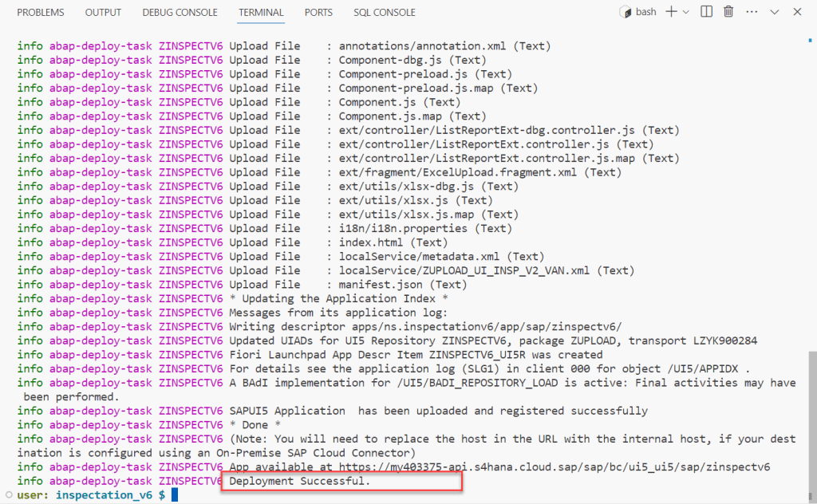
Task: Close the terminal panel with X
Action: [797, 12]
